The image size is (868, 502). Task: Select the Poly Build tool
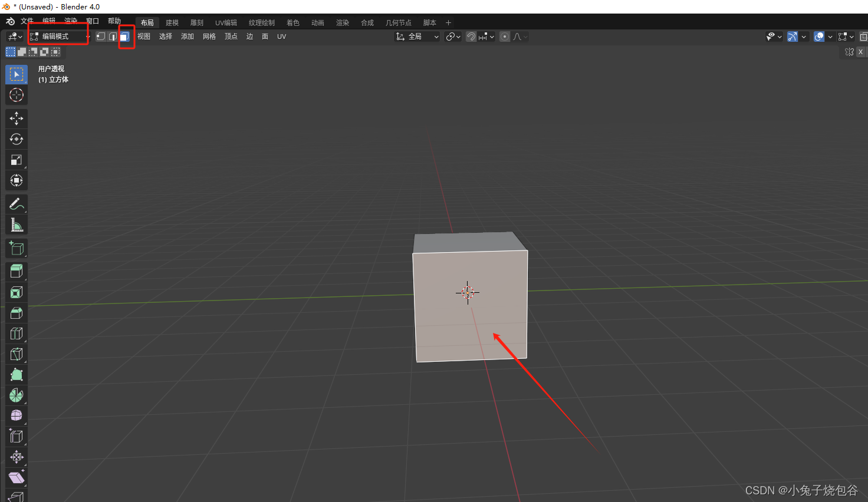17,375
